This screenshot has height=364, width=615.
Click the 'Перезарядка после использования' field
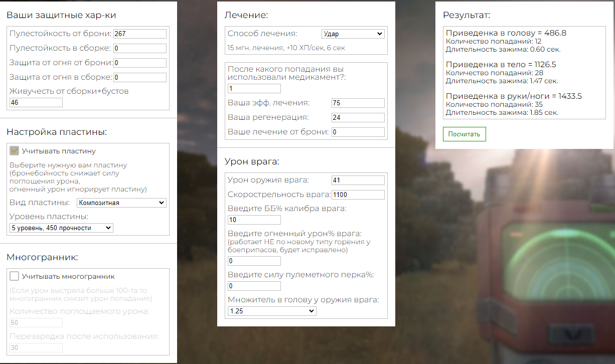[x=36, y=347]
